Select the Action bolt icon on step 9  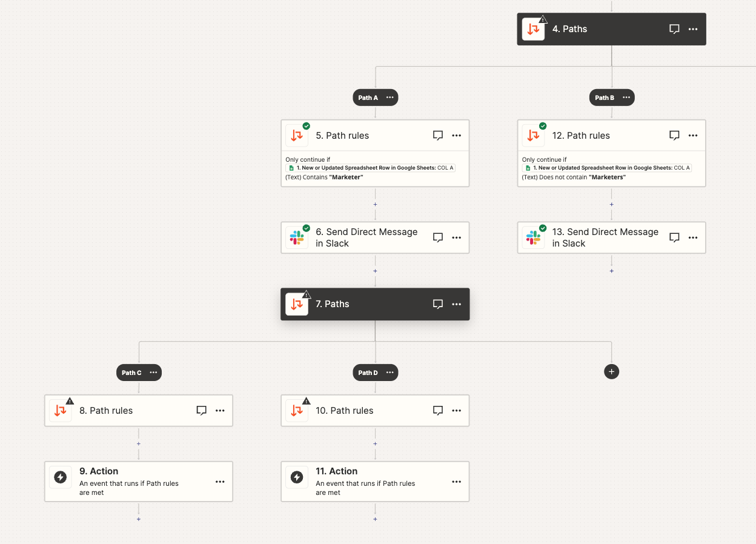click(x=60, y=477)
